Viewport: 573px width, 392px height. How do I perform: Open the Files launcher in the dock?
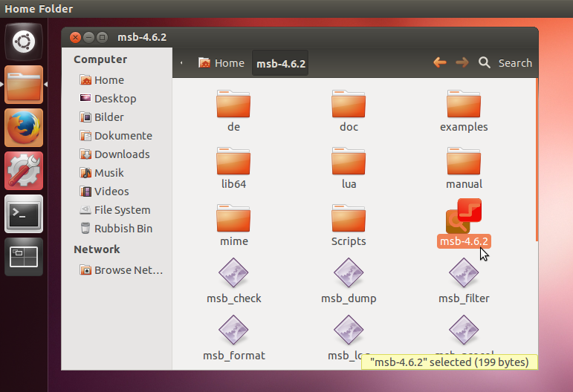coord(24,85)
